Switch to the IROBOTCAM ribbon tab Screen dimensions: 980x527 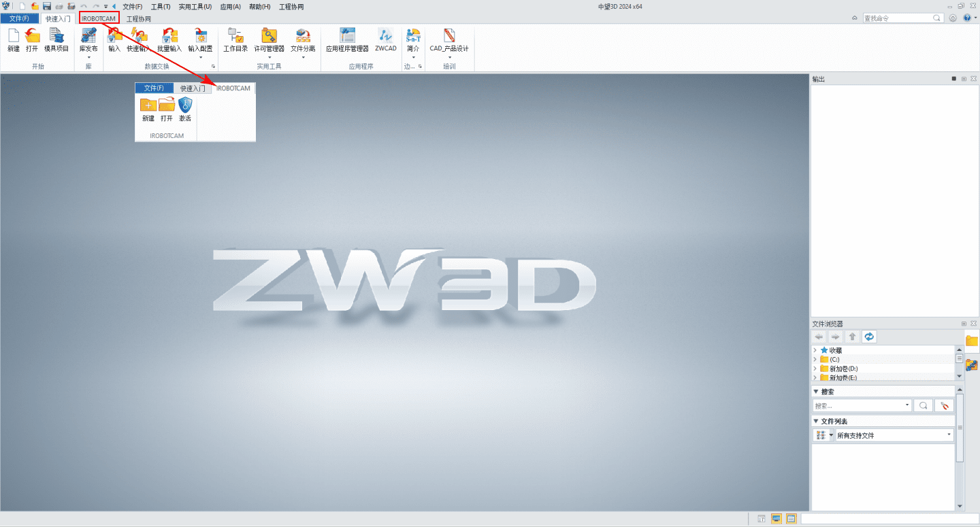(x=99, y=18)
